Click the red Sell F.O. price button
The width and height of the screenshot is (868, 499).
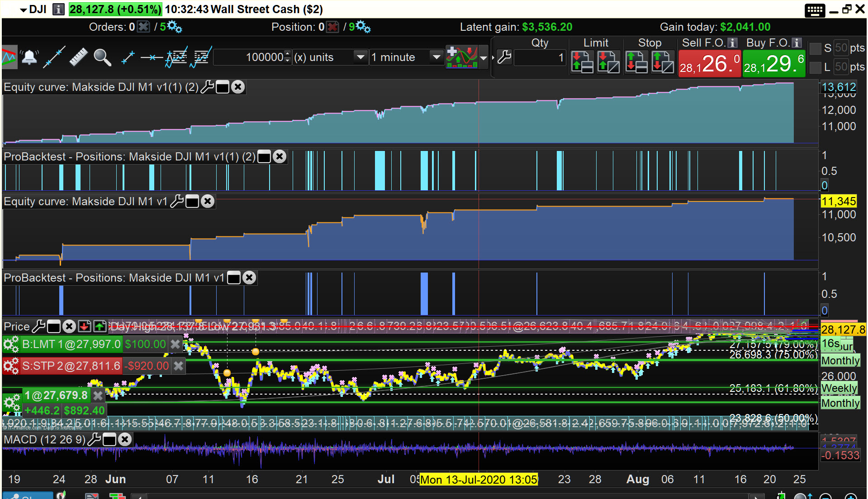[709, 64]
